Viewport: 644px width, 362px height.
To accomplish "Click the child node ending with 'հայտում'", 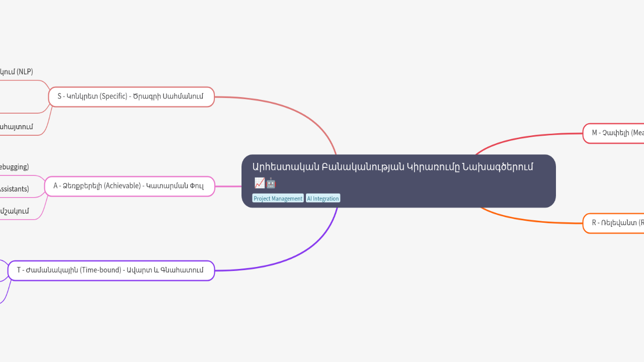I will 16,127.
